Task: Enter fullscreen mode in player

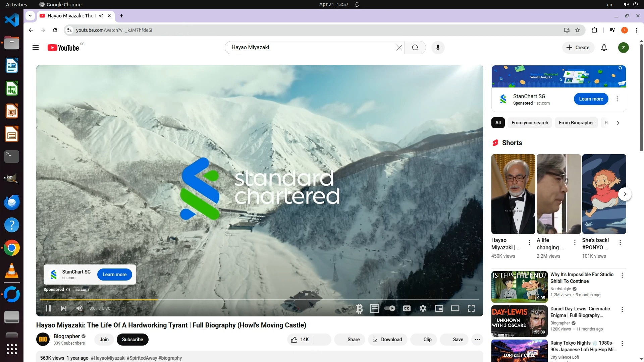Action: pyautogui.click(x=471, y=308)
